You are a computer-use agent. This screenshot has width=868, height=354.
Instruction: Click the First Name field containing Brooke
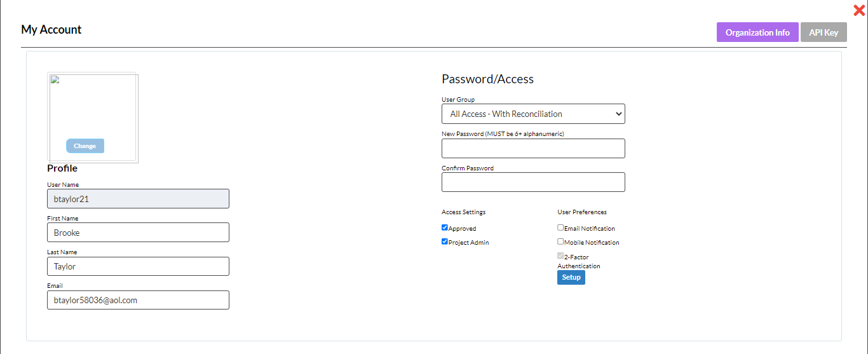coord(138,233)
